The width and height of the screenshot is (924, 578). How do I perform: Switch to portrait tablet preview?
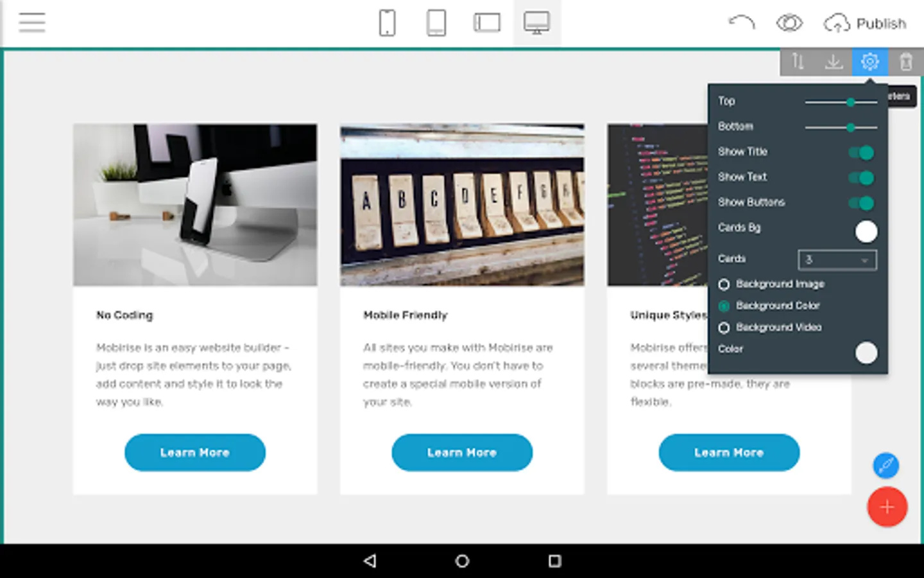(436, 23)
